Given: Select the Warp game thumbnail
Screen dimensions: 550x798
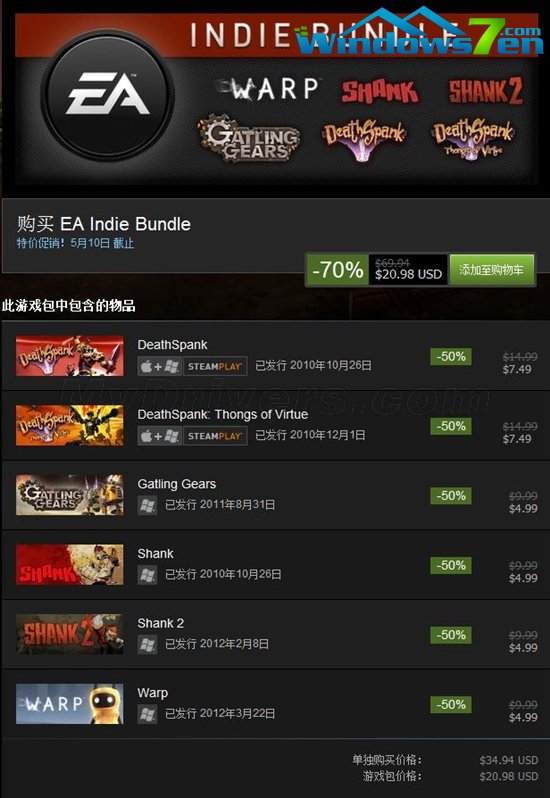Looking at the screenshot, I should tap(70, 704).
